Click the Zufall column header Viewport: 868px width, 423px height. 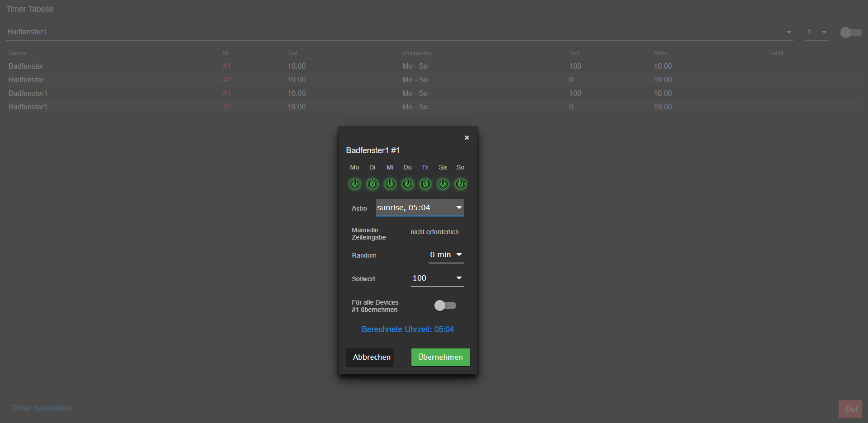click(776, 53)
